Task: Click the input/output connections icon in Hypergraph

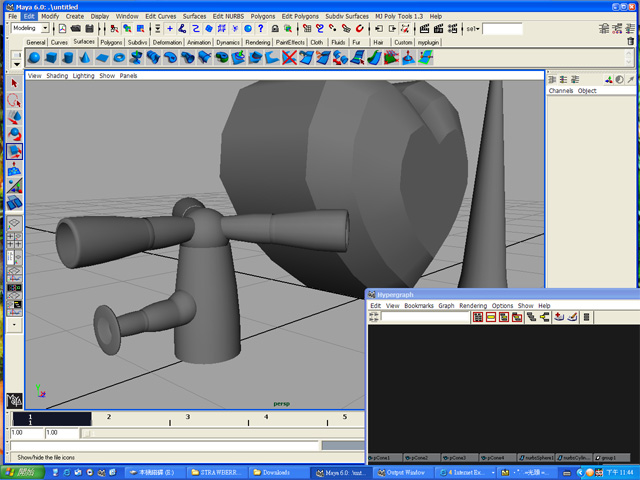Action: pos(544,317)
